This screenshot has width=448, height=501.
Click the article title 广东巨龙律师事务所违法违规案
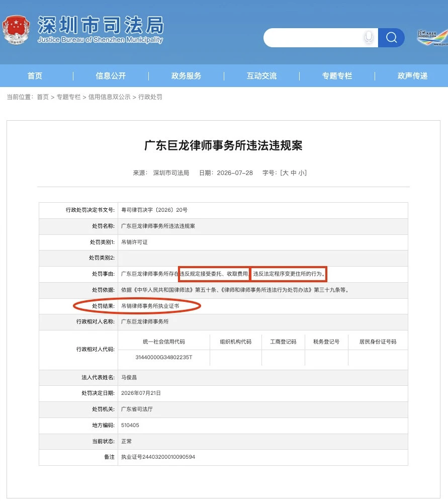pos(224,145)
